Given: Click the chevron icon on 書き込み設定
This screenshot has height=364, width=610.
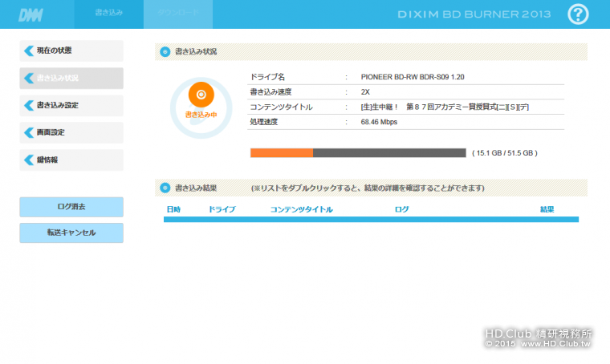Looking at the screenshot, I should (x=29, y=105).
